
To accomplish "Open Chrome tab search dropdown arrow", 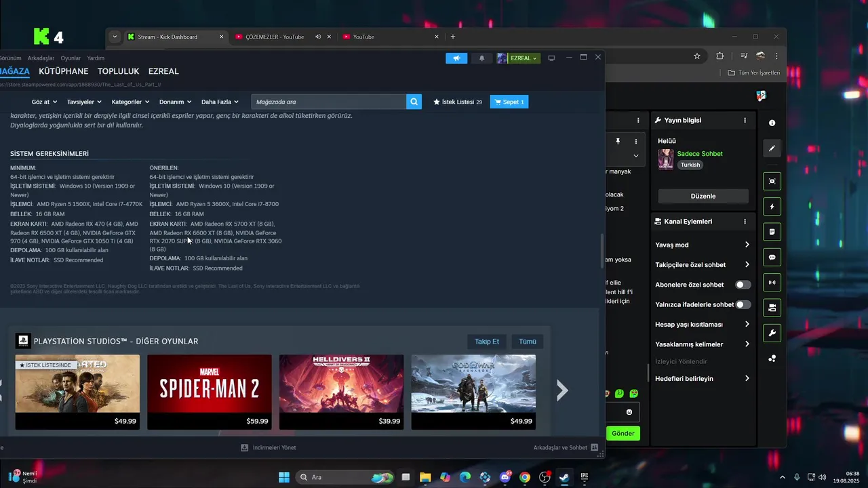I will coord(115,37).
